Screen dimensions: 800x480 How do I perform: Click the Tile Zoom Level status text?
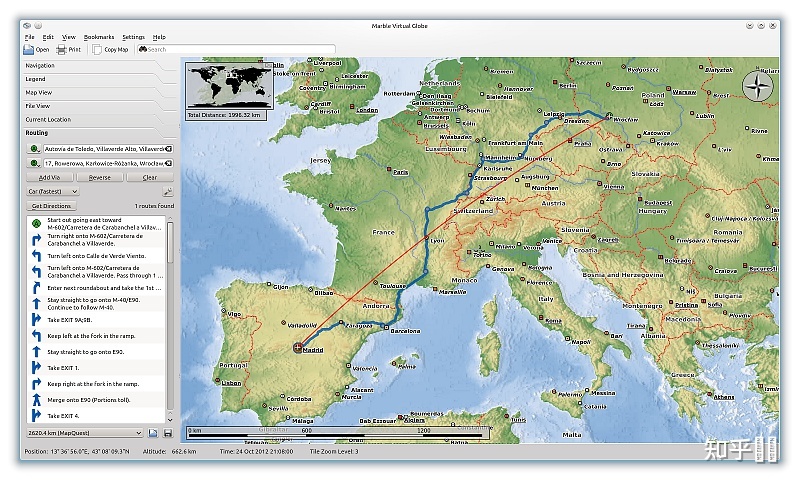(334, 451)
